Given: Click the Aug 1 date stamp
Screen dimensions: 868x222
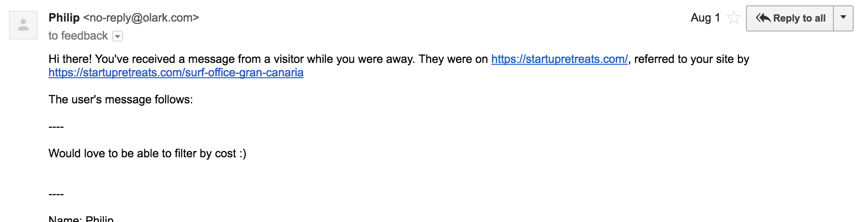Looking at the screenshot, I should click(706, 18).
